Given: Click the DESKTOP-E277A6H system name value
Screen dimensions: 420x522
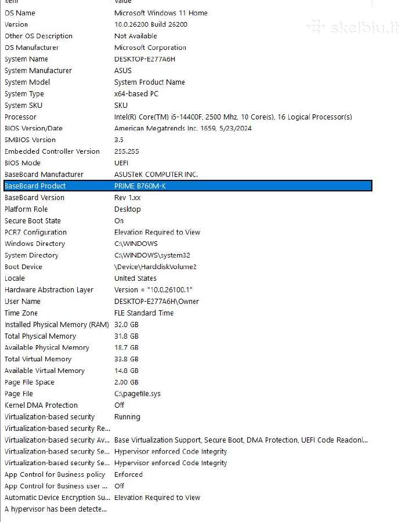Looking at the screenshot, I should click(144, 59).
